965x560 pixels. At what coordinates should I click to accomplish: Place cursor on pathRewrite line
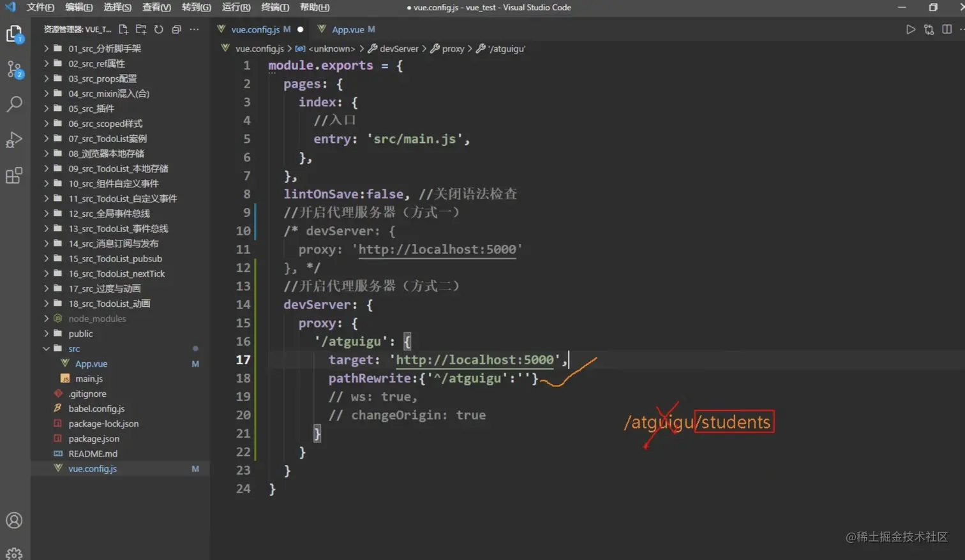[x=433, y=378]
